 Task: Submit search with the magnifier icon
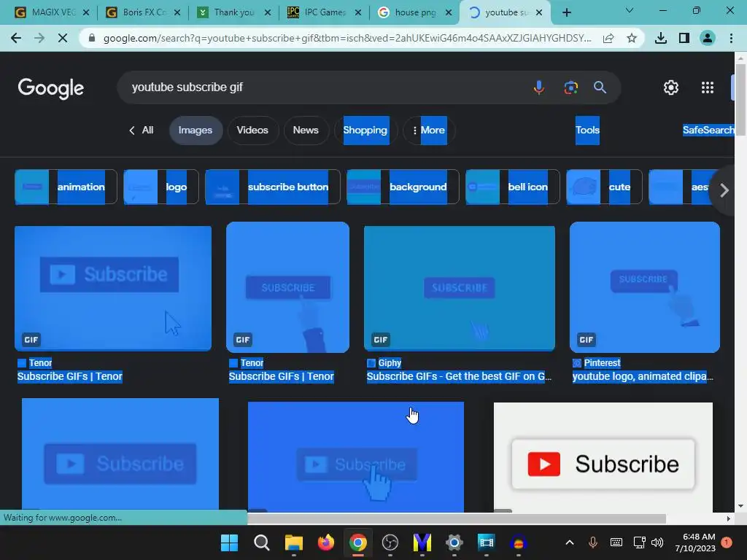tap(600, 87)
